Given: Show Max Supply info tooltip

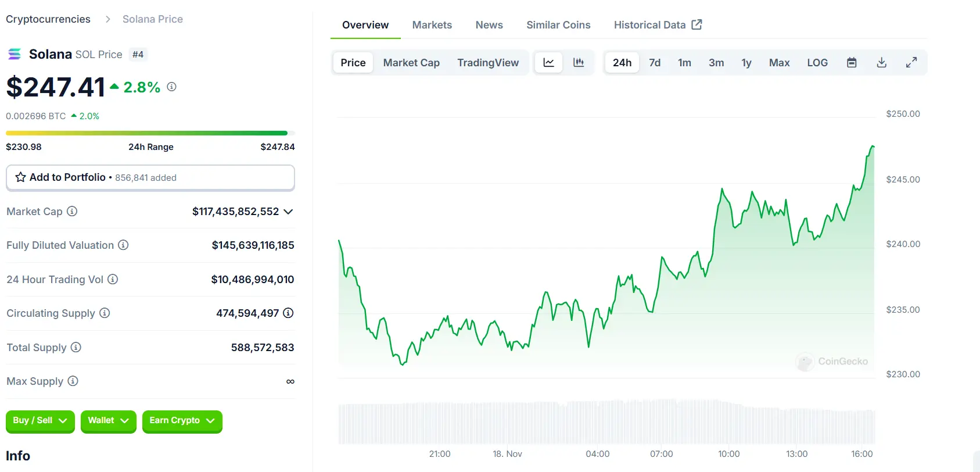Looking at the screenshot, I should 73,381.
